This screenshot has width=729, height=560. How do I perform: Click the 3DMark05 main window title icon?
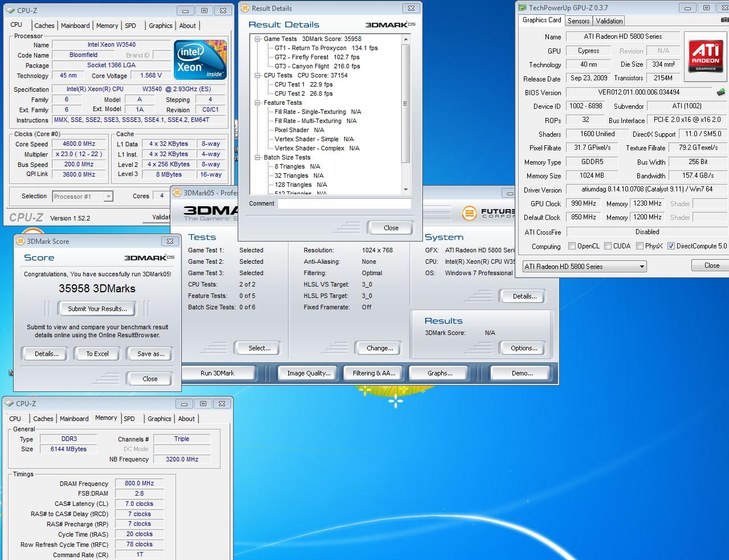click(x=177, y=193)
